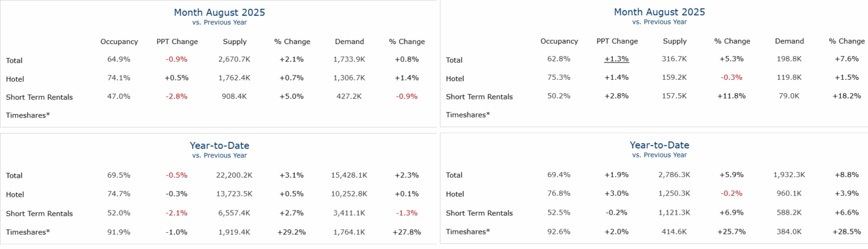
Task: Click the 908.4K short term rentals supply
Action: click(234, 97)
